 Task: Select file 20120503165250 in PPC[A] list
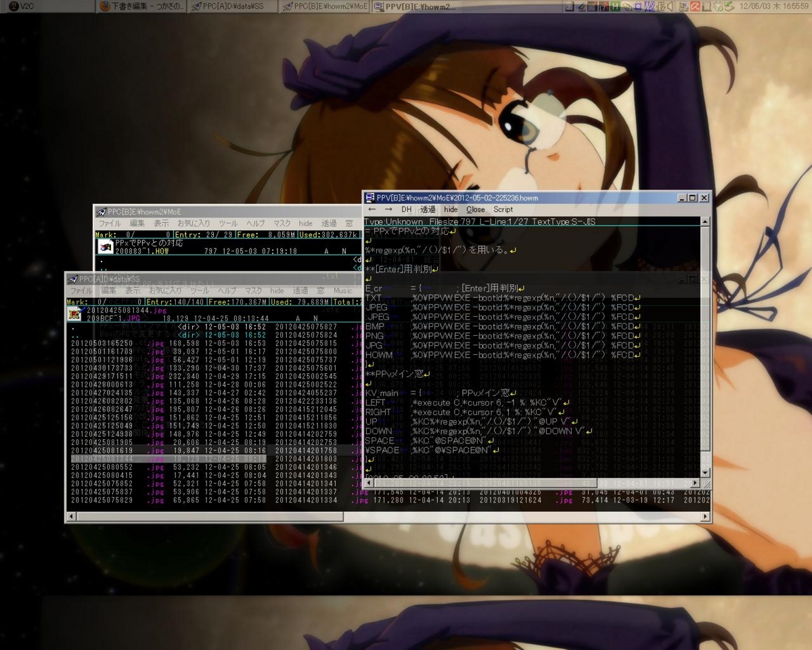pos(168,343)
